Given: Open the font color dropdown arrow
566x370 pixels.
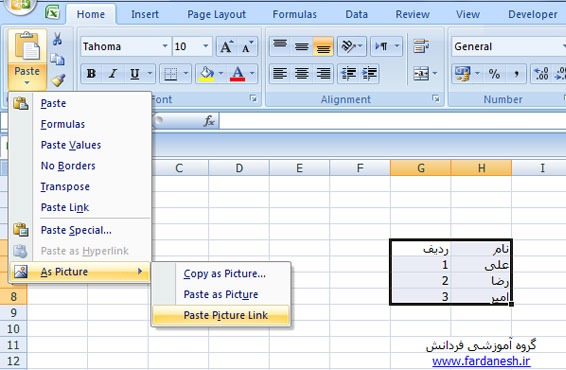Looking at the screenshot, I should point(252,74).
